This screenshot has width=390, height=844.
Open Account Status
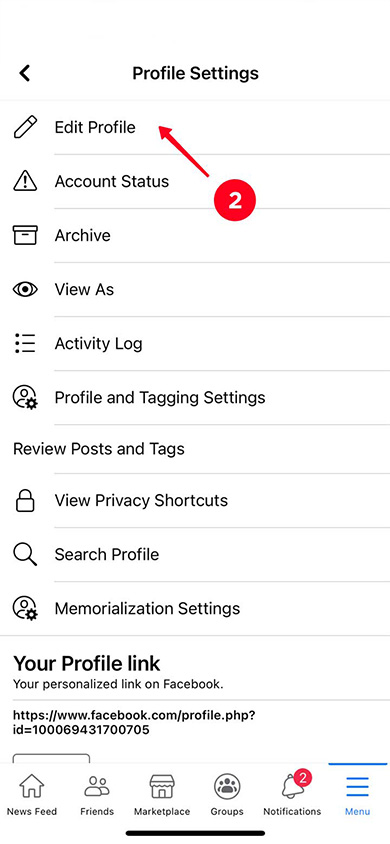coord(195,181)
